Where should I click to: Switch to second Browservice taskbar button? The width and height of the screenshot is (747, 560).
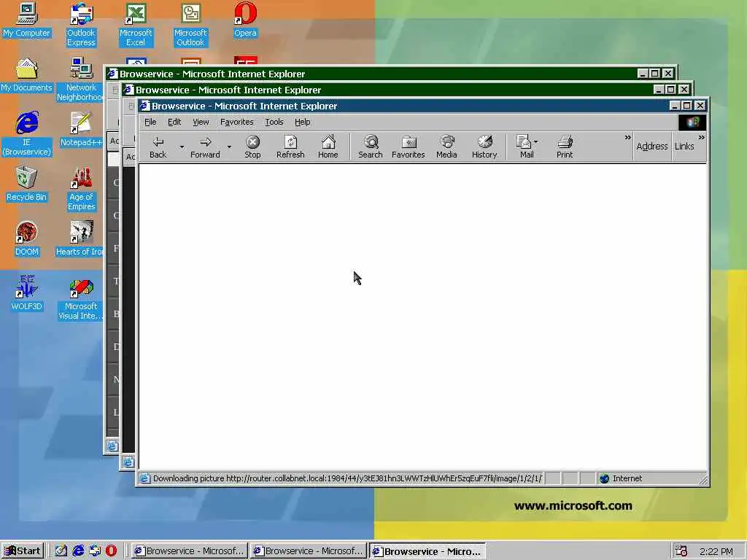coord(309,551)
